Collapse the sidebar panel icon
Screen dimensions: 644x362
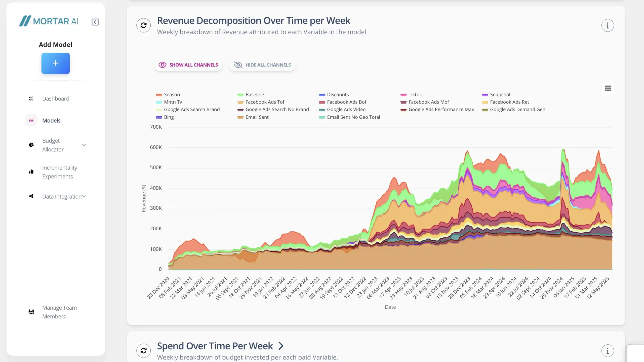[95, 22]
